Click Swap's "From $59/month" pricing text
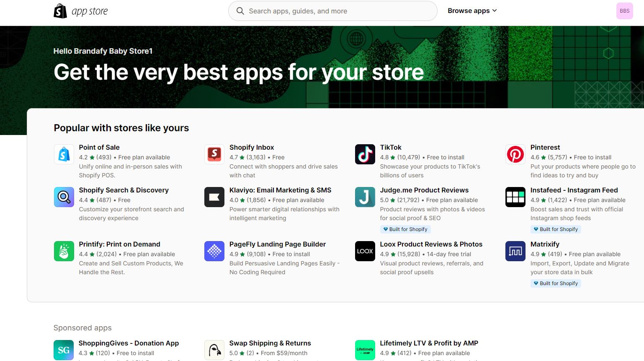Screen dimensions: 644x361 coord(284,353)
